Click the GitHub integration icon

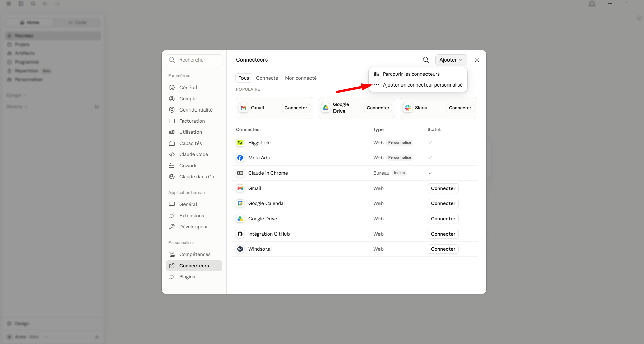click(240, 234)
